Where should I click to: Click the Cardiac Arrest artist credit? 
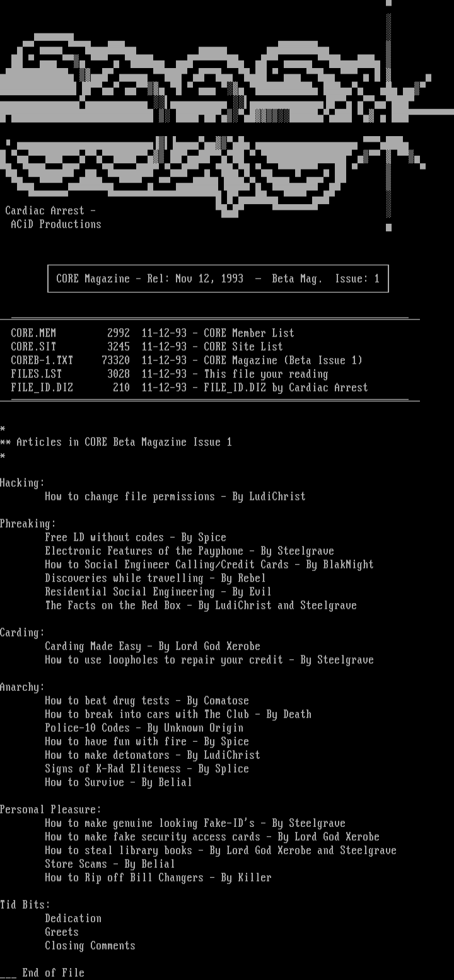[x=50, y=210]
